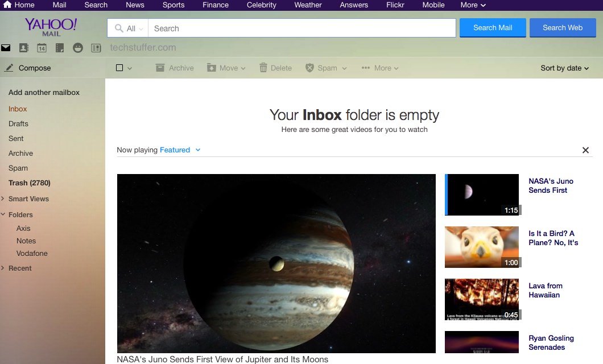Open the Mail envelope icon
603x364 pixels.
pyautogui.click(x=5, y=48)
